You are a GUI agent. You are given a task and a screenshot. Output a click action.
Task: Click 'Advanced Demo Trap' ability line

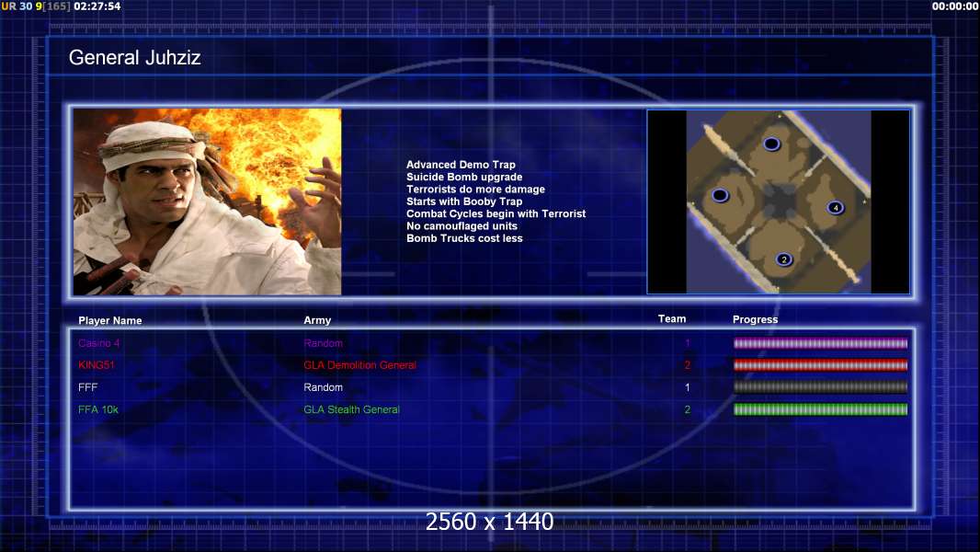point(462,165)
